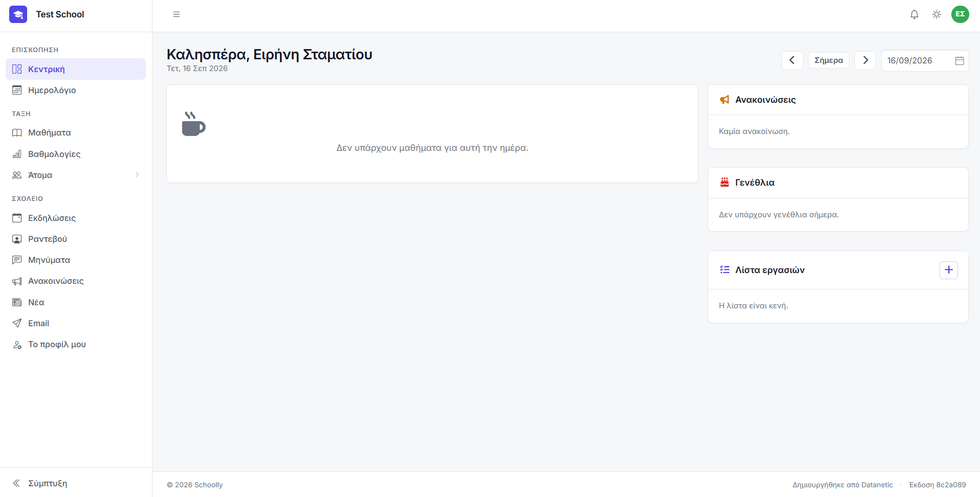This screenshot has height=497, width=980.
Task: Click the Άτομα people icon
Action: pos(17,175)
